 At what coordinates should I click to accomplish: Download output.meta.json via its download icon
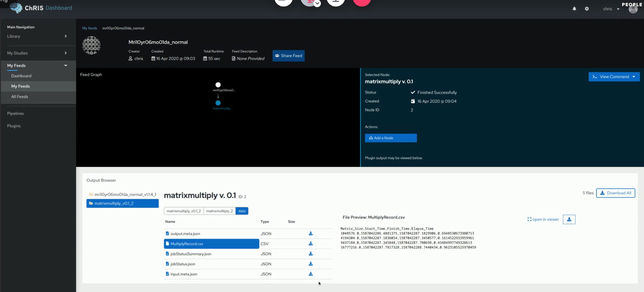[x=311, y=233]
